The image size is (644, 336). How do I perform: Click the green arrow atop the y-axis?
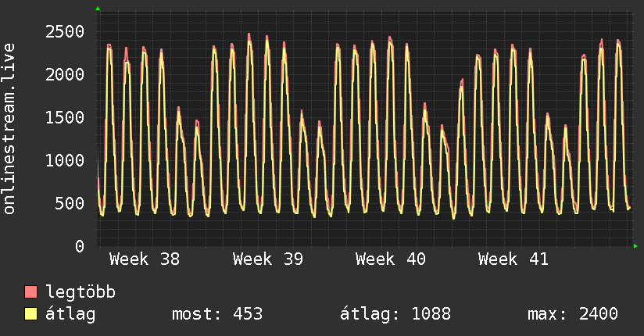[98, 9]
